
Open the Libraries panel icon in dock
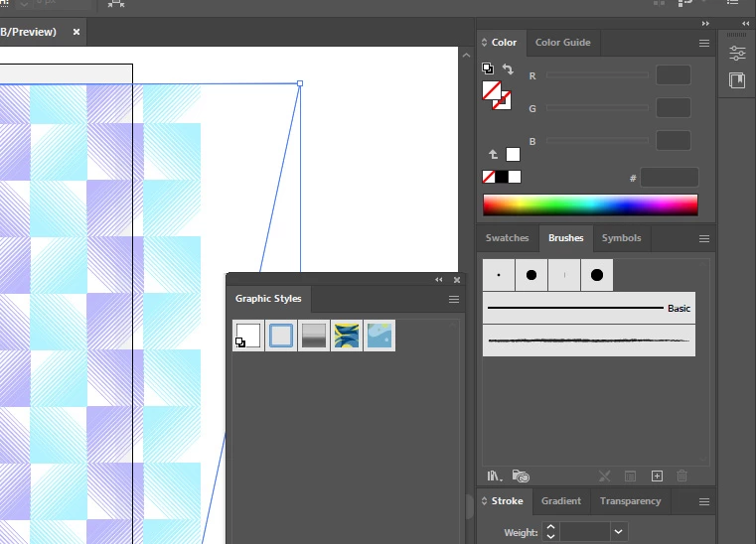[737, 80]
